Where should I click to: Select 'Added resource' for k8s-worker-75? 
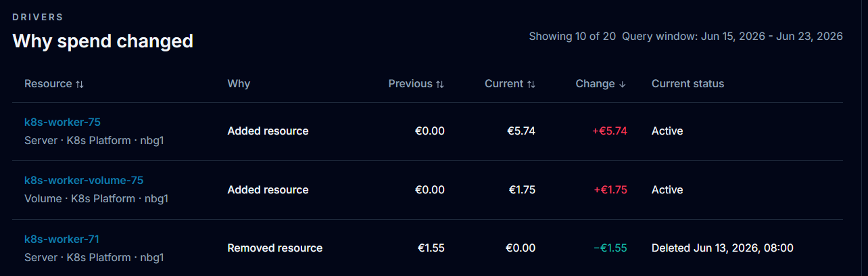(x=268, y=131)
